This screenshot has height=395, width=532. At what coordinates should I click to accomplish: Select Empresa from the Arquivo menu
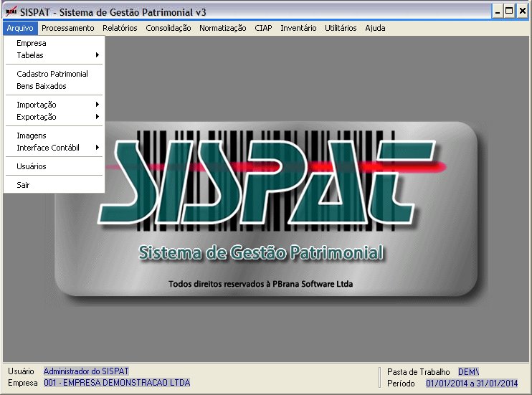coord(54,43)
